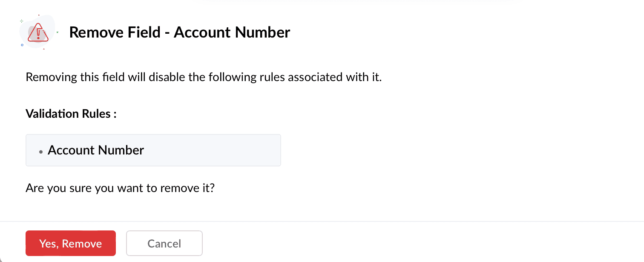The width and height of the screenshot is (644, 262).
Task: Click the "Are you sure" confirmation question
Action: [x=120, y=188]
